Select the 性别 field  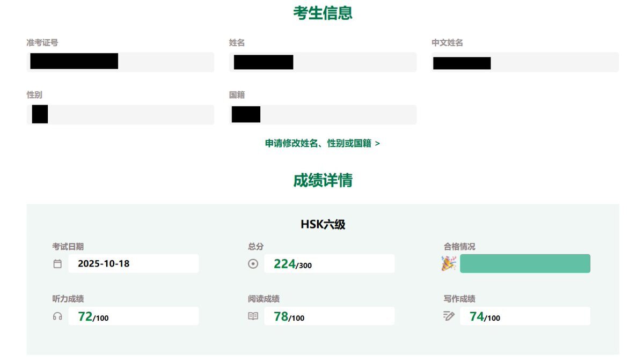pos(120,115)
